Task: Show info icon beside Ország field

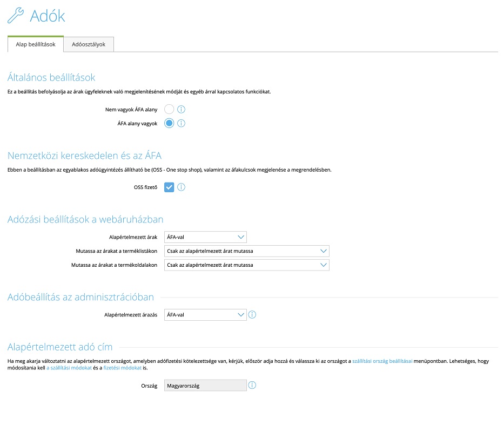Action: point(252,385)
